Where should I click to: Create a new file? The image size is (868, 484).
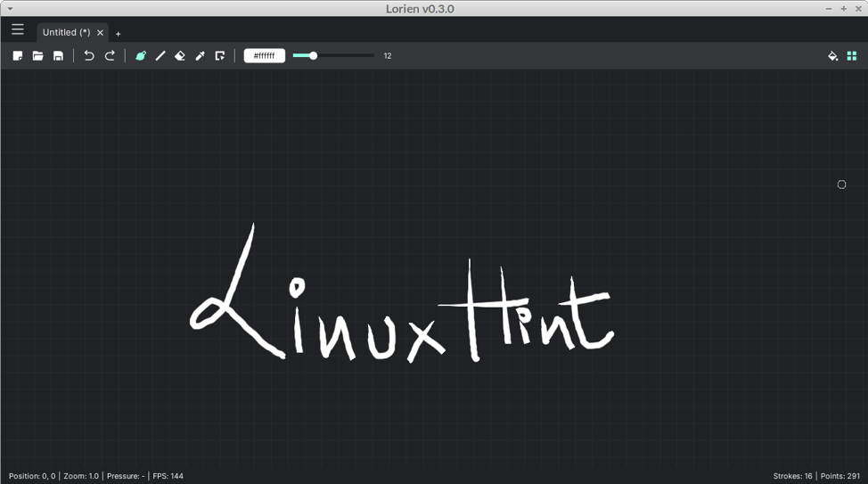(18, 56)
